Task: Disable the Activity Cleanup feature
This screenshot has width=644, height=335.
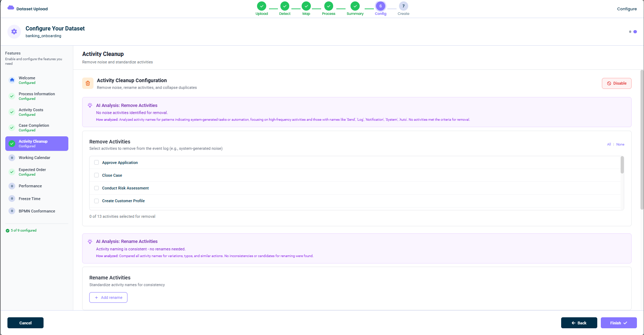Action: (616, 83)
